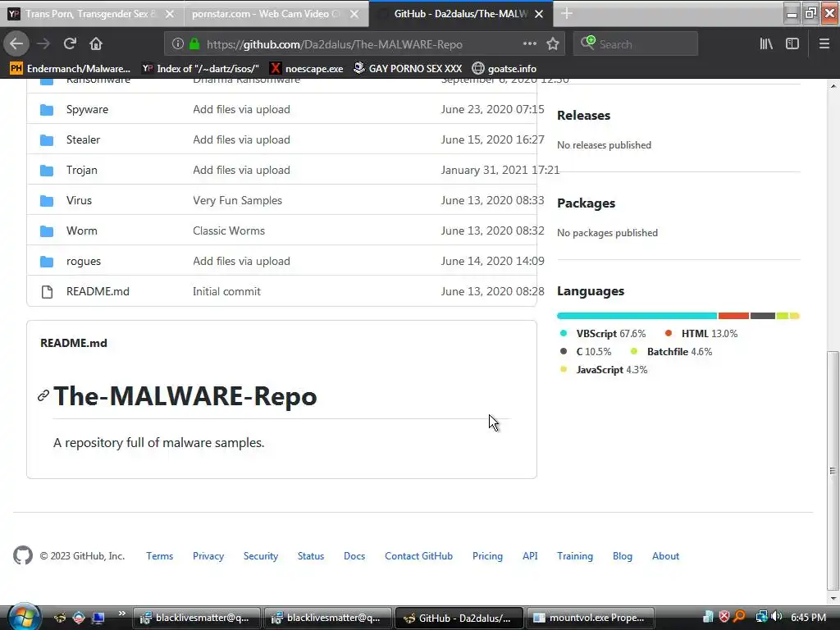Close the pornstar.com tab
The width and height of the screenshot is (840, 630).
pos(354,14)
